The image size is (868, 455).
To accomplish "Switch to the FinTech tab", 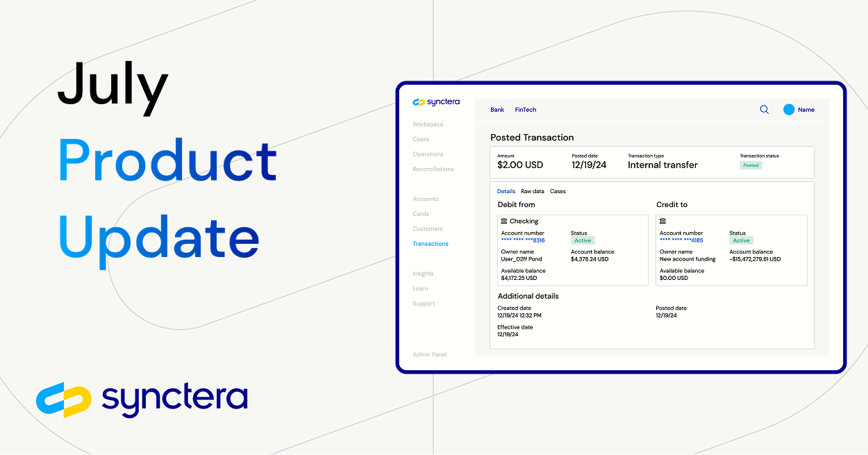I will [x=526, y=110].
